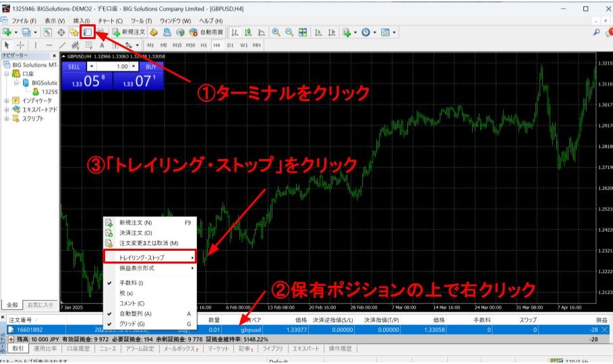
Task: Open トレイリング・ストップ submenu
Action: [x=150, y=257]
